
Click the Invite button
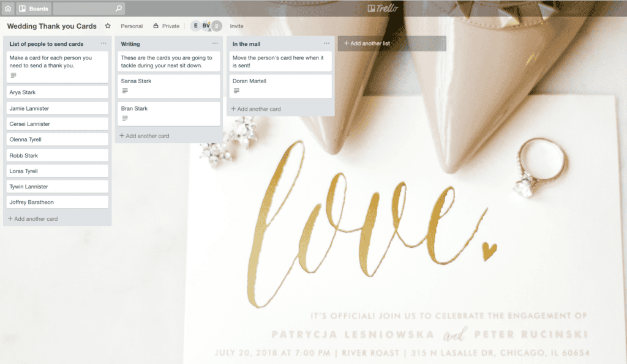click(x=236, y=26)
